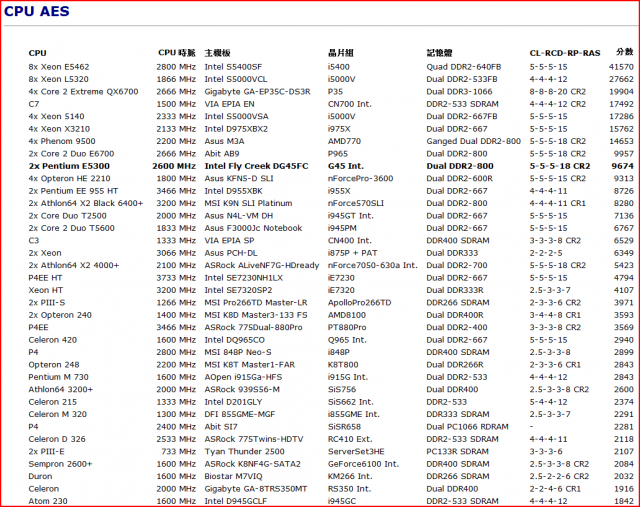Click 2x Core 2 Duo T5600
Screen dimensions: 640x507
tap(71, 228)
